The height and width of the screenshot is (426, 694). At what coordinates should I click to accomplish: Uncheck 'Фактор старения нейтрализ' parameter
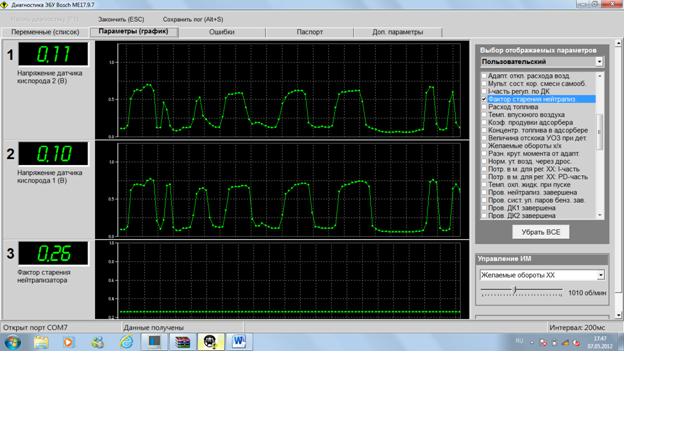coord(484,100)
